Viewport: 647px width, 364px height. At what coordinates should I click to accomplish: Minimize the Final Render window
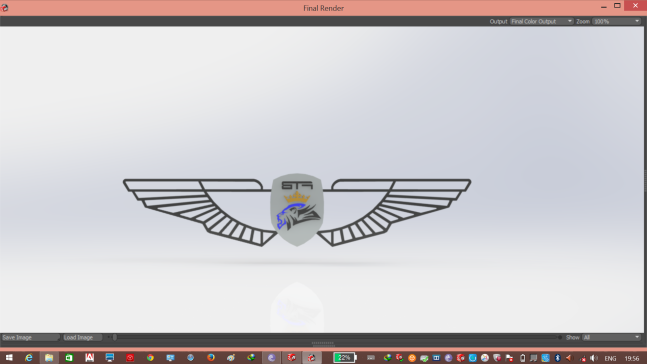[x=604, y=6]
